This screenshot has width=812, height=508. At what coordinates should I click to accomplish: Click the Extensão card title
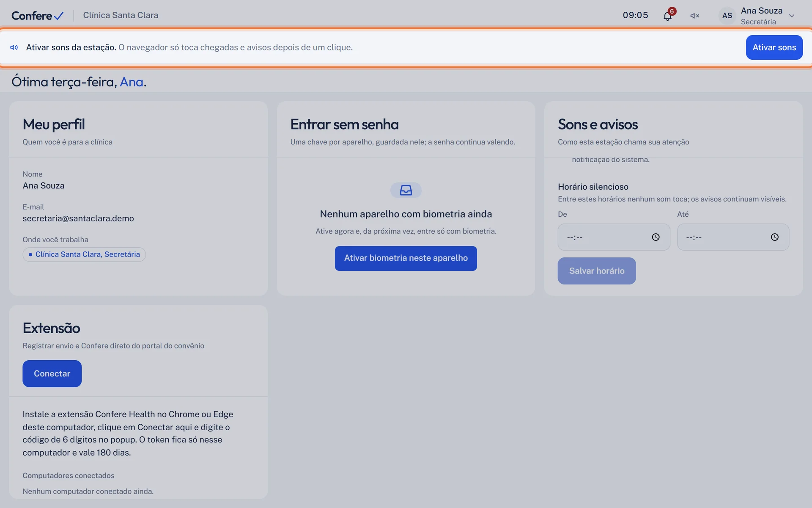click(51, 328)
